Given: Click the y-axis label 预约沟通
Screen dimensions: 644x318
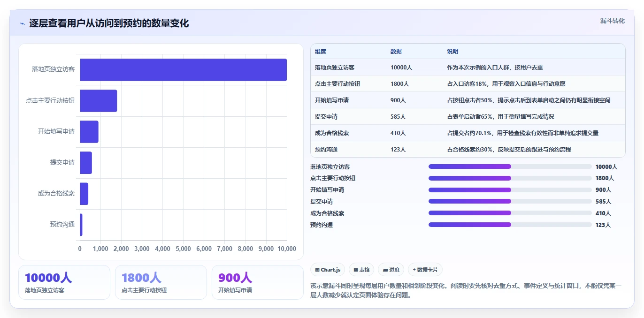Looking at the screenshot, I should (62, 225).
